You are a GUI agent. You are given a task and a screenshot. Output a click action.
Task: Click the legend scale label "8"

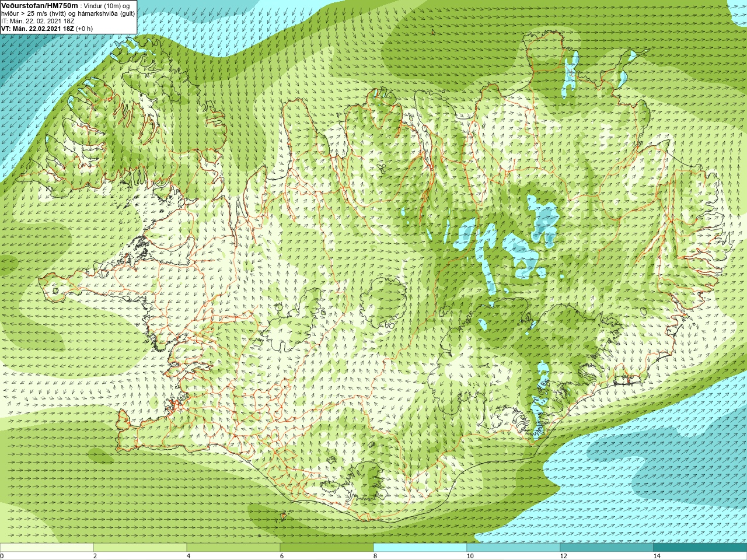(375, 556)
